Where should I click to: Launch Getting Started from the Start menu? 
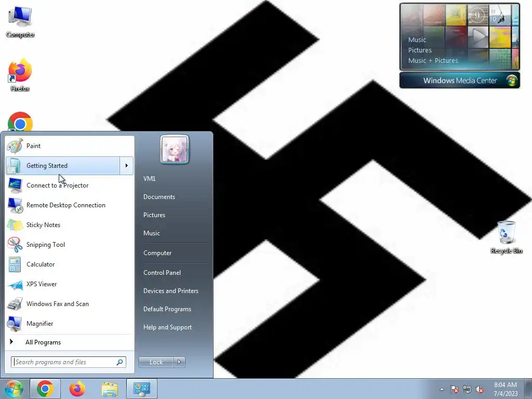click(x=63, y=166)
